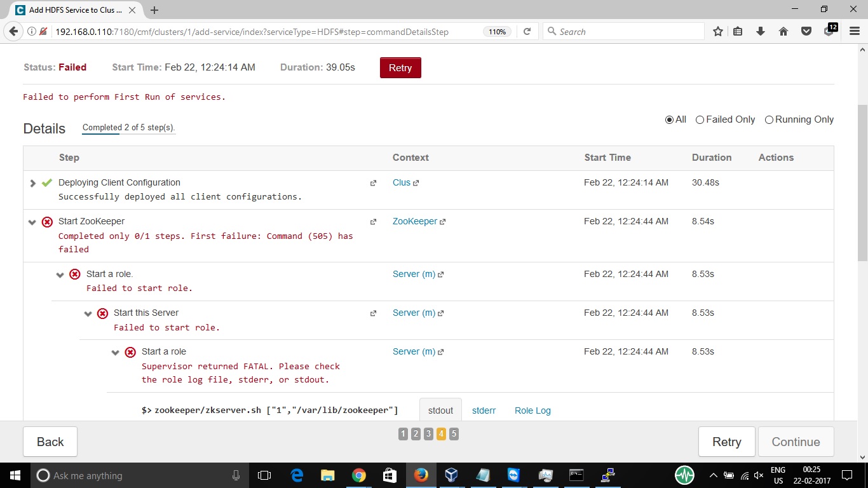This screenshot has height=488, width=868.
Task: Launch VirtualBox from the taskbar
Action: (452, 475)
